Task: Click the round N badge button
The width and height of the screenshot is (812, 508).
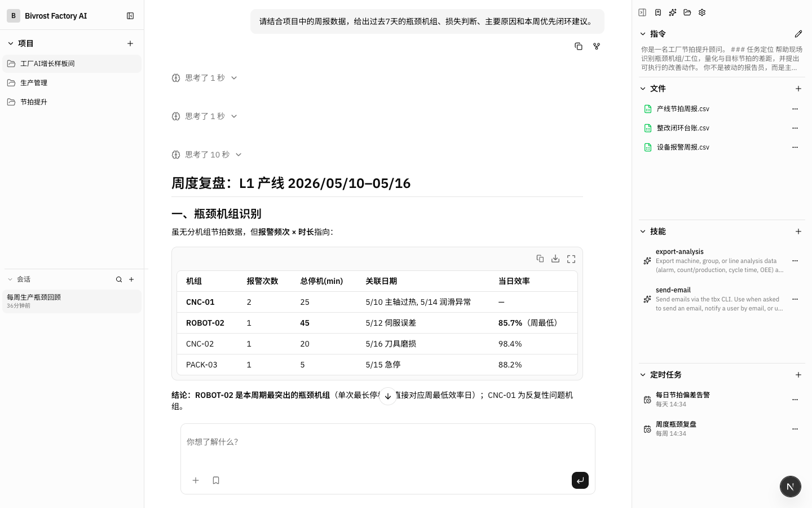Action: pyautogui.click(x=791, y=487)
